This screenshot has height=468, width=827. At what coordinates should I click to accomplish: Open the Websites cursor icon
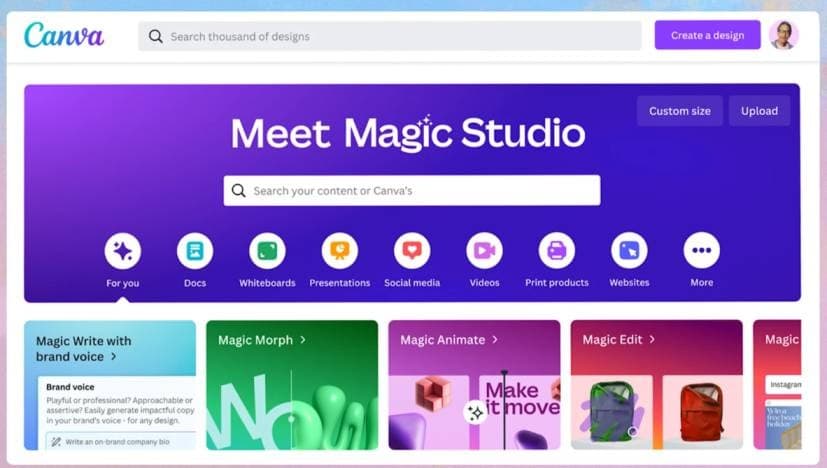click(x=629, y=251)
